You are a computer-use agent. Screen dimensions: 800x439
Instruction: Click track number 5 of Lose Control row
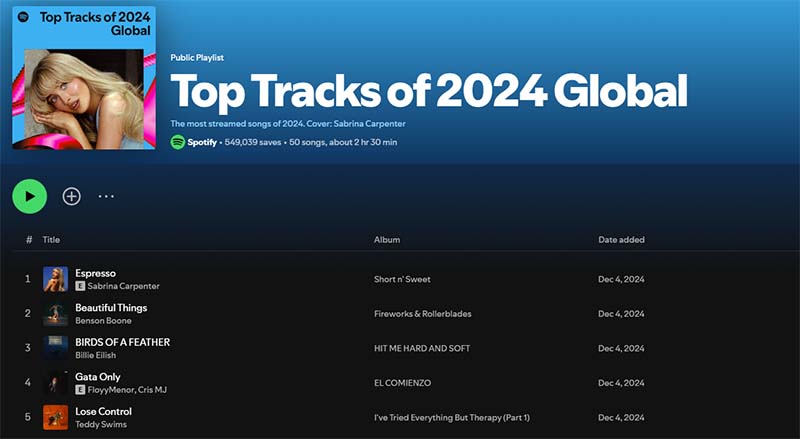pos(28,417)
